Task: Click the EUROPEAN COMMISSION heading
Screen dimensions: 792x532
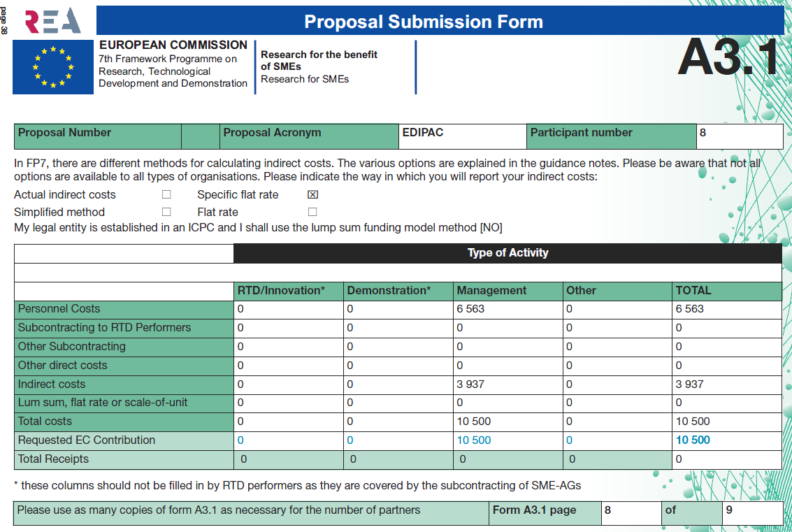Action: (x=173, y=45)
